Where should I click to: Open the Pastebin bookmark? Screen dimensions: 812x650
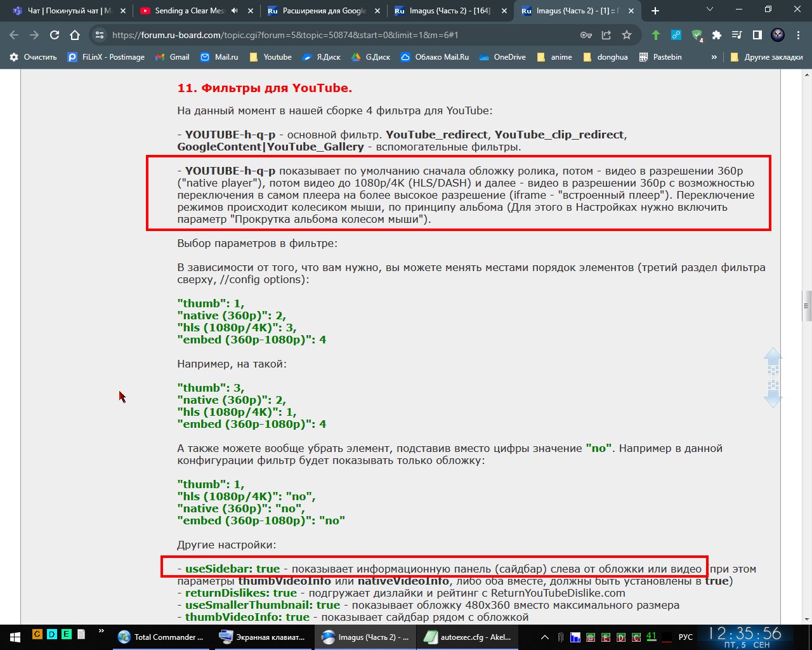(660, 57)
